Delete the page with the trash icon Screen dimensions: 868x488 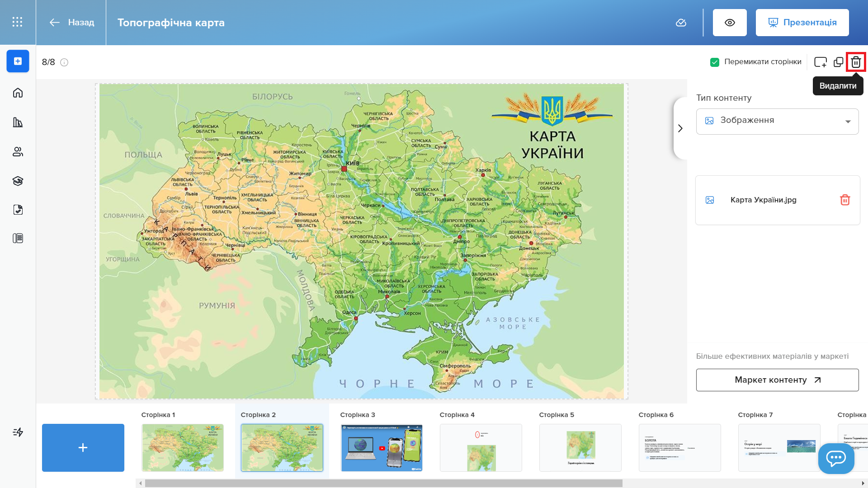click(856, 62)
